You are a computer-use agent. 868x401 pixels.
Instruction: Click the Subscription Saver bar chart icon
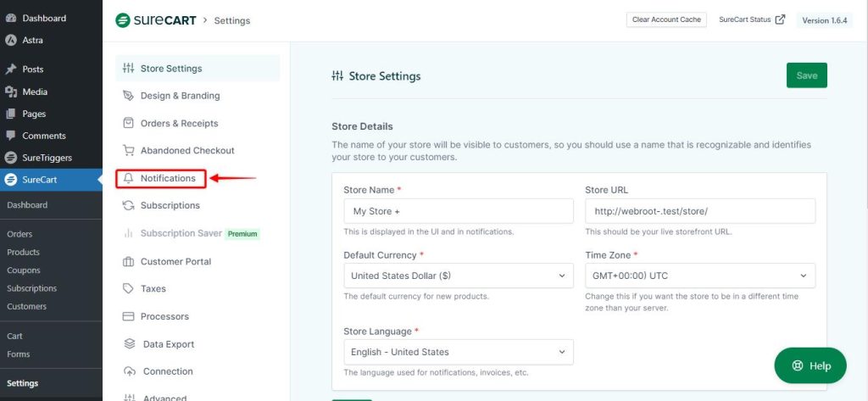[129, 234]
